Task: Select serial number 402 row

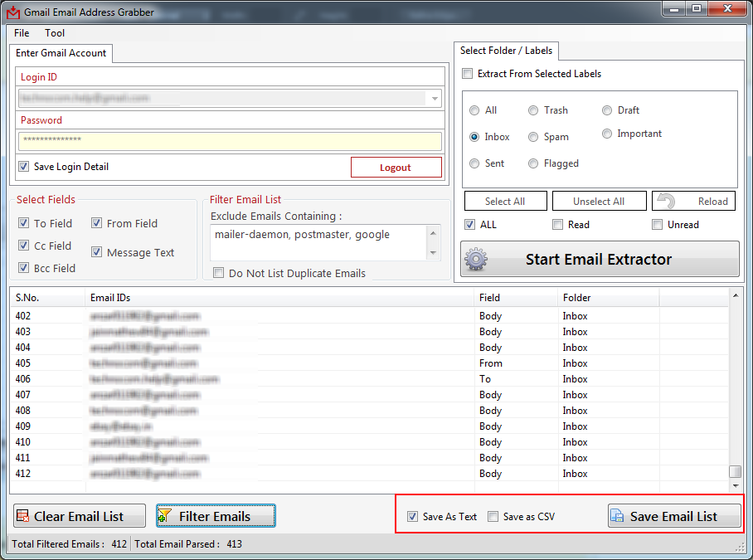Action: coord(369,316)
